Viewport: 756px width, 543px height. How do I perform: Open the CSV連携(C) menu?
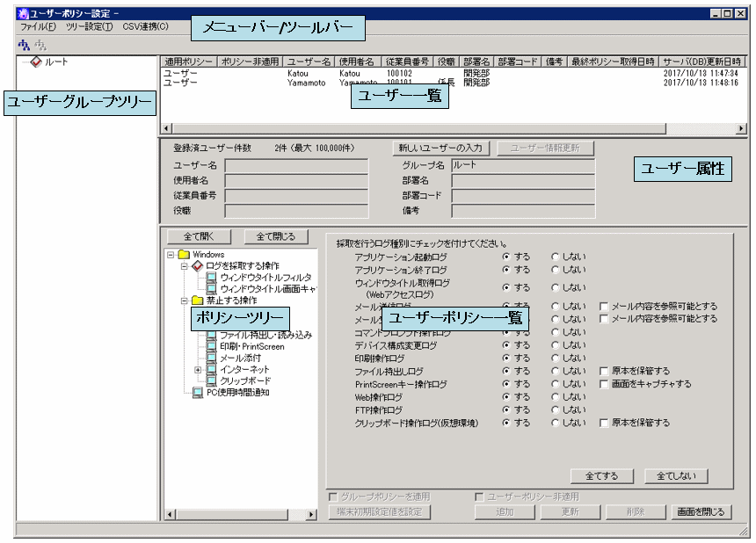(x=145, y=27)
